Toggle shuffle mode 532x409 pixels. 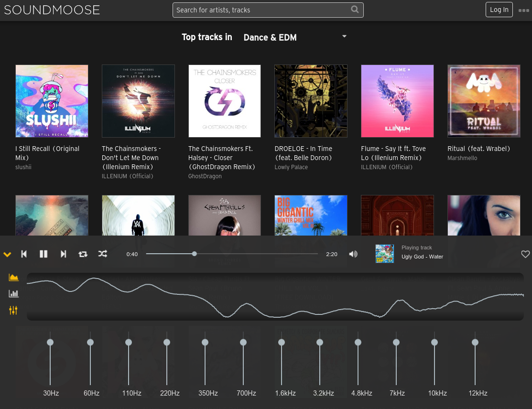coord(102,254)
